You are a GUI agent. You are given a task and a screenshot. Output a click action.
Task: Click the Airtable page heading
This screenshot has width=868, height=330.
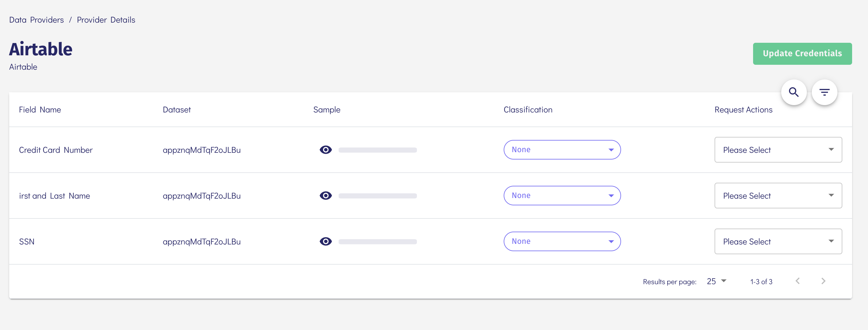tap(40, 49)
